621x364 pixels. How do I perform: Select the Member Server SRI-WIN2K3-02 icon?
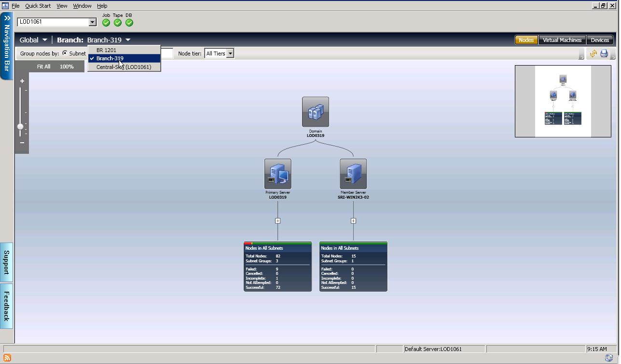point(353,174)
